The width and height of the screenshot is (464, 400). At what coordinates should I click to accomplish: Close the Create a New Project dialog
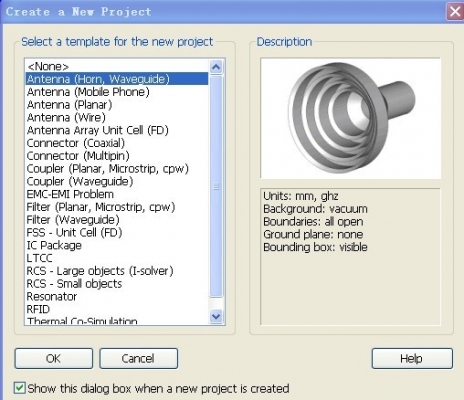(x=455, y=12)
